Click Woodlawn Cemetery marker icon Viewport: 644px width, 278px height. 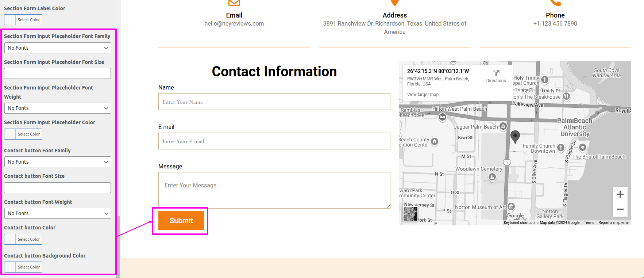point(492,177)
